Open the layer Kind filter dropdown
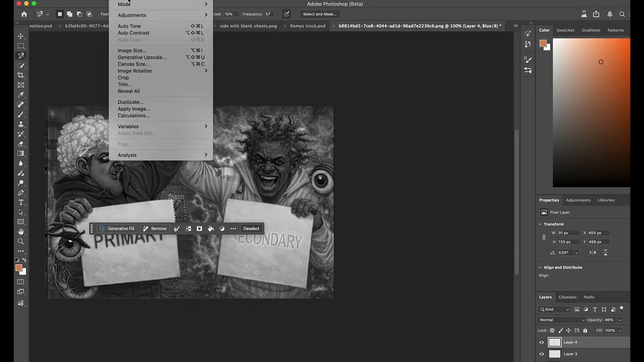The width and height of the screenshot is (644, 362). tap(554, 309)
